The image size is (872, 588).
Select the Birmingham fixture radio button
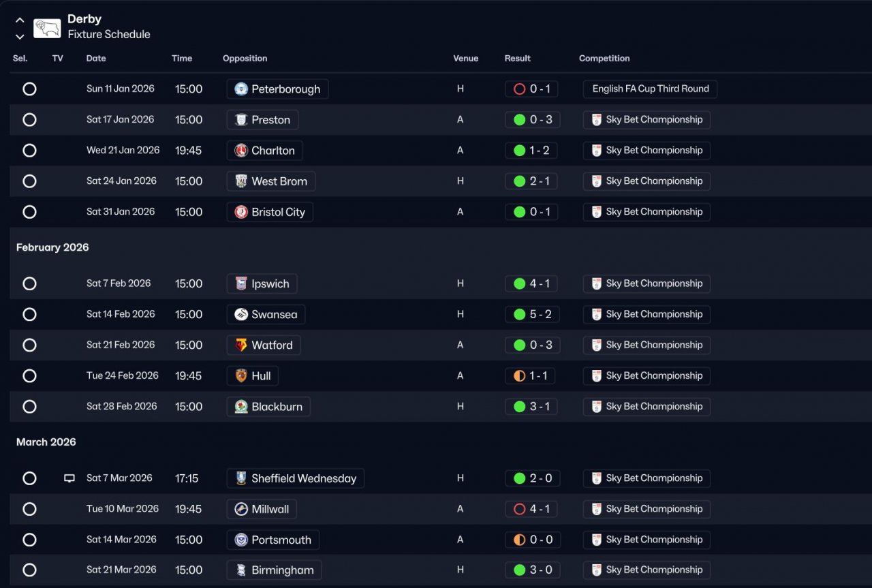pyautogui.click(x=29, y=570)
